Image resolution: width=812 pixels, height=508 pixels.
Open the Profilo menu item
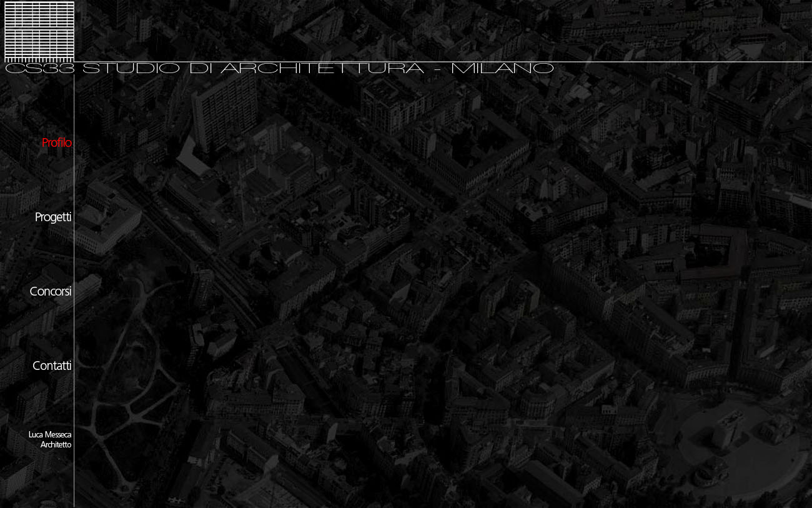57,143
